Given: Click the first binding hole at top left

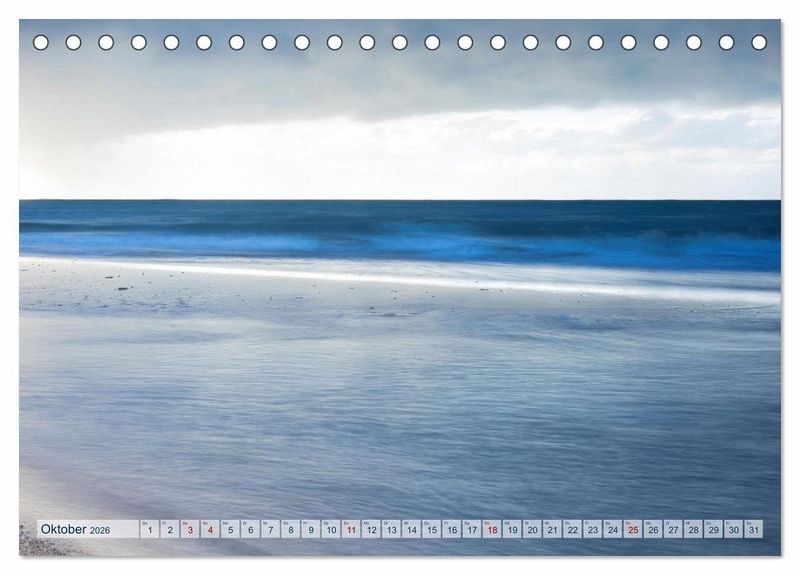Looking at the screenshot, I should coord(41,42).
